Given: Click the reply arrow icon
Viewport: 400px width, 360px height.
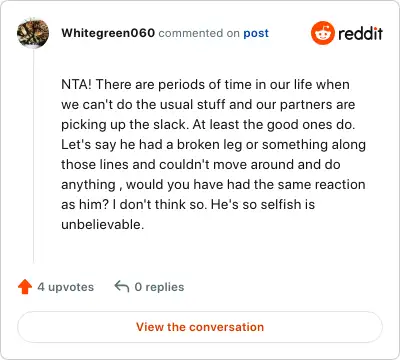Looking at the screenshot, I should (122, 286).
